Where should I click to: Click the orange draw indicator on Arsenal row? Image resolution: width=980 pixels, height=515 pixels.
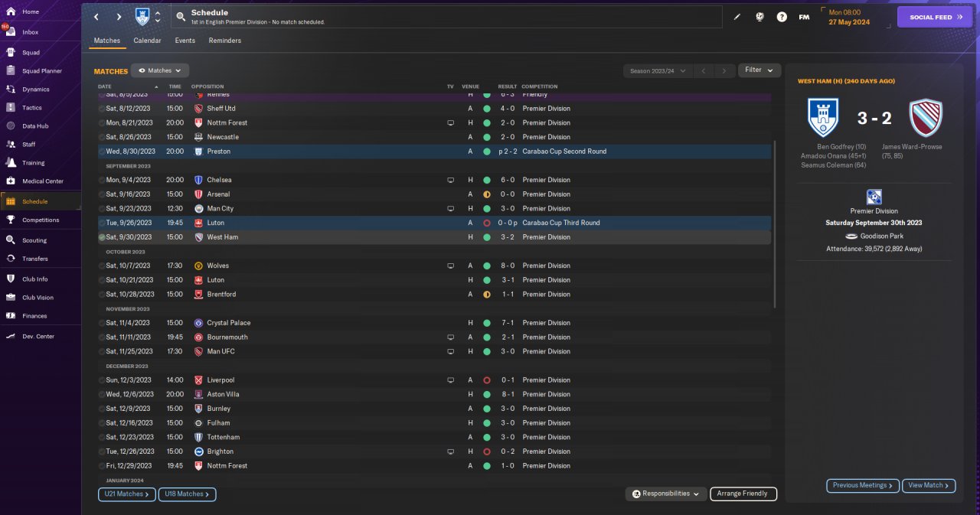pos(486,194)
